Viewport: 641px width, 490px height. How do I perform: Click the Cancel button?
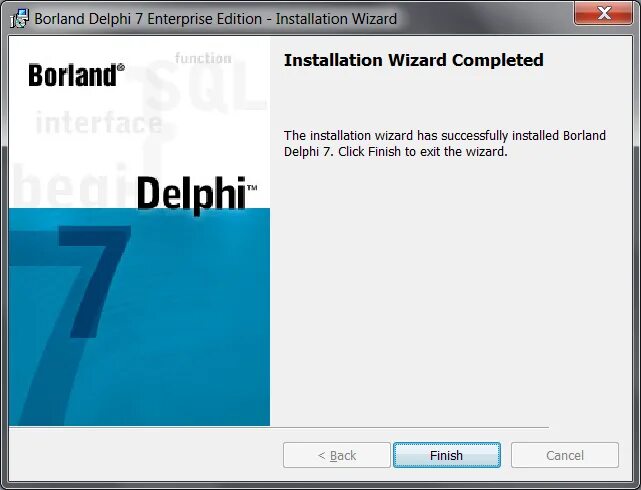[565, 455]
